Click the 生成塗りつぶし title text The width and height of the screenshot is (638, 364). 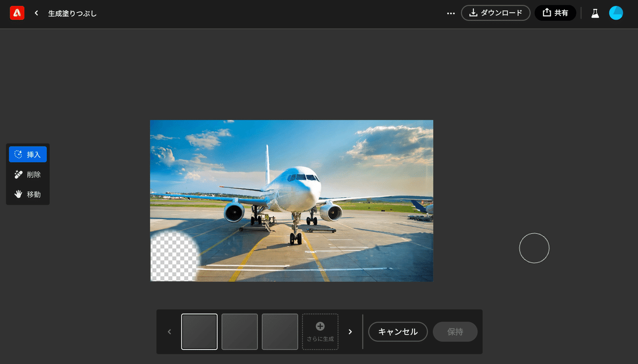(x=72, y=13)
